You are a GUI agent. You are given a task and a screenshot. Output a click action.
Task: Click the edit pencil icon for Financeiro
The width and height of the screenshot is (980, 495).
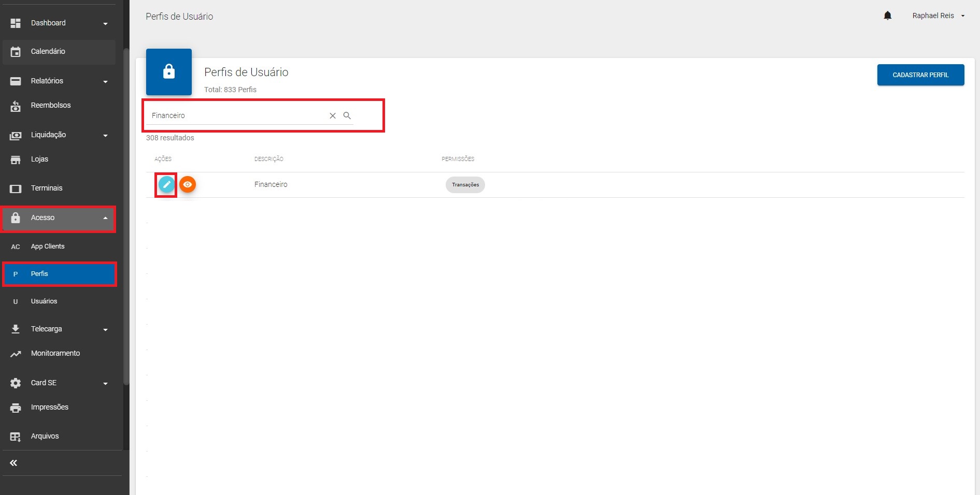tap(166, 184)
